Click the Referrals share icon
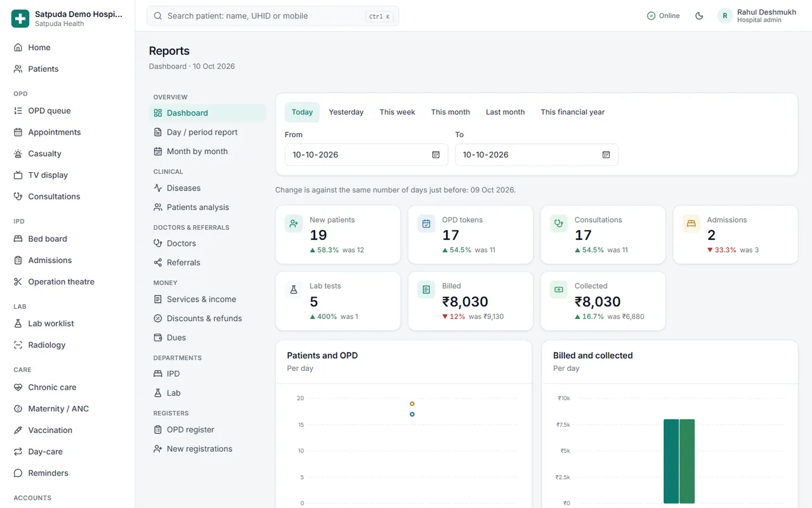 point(158,262)
